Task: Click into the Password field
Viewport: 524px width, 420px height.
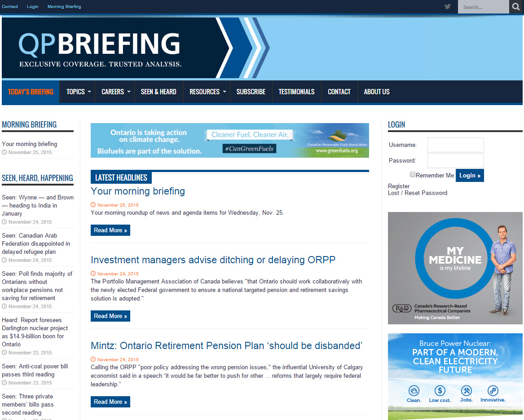Action: click(455, 161)
